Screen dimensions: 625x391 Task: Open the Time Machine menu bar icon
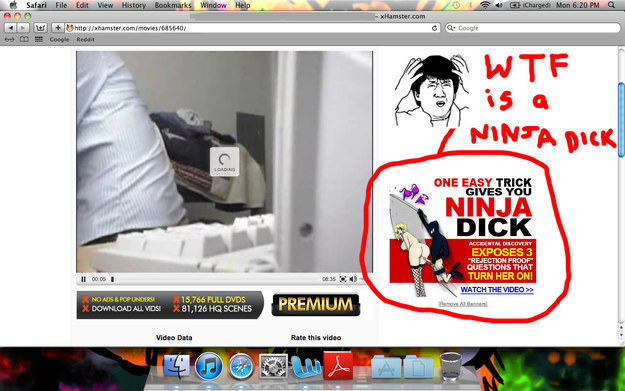tap(456, 5)
